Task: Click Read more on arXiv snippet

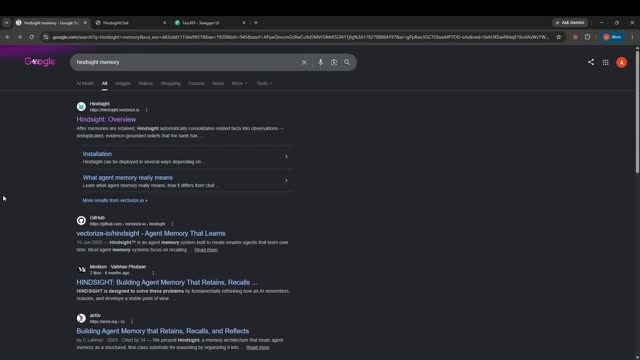Action: coord(258,347)
